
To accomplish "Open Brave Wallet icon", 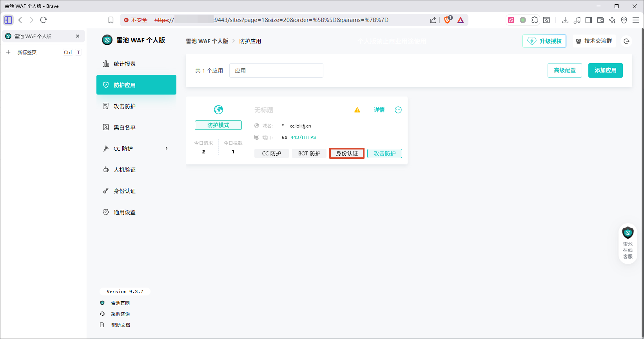I will (600, 20).
